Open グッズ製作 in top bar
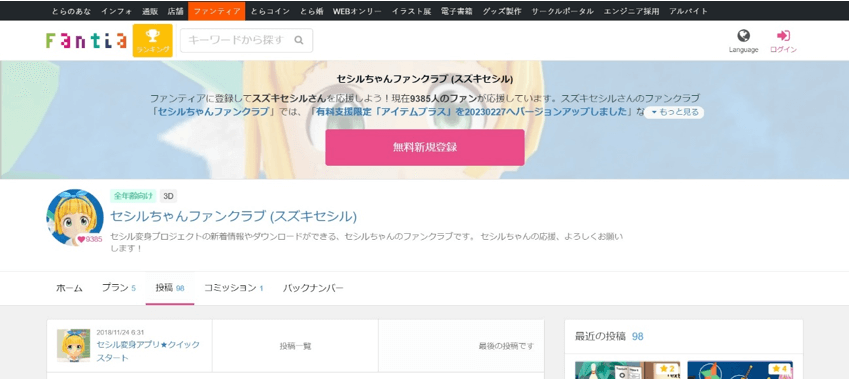The image size is (849, 380). point(501,11)
